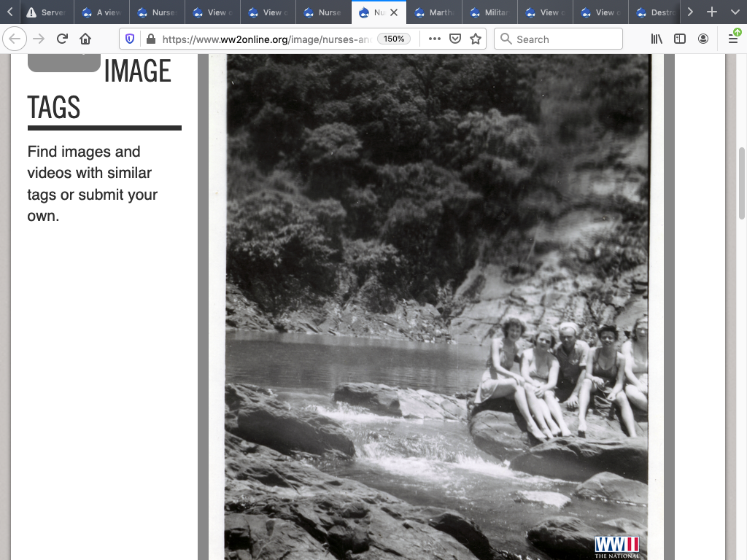The image size is (747, 560).
Task: Reload the current page
Action: tap(63, 39)
